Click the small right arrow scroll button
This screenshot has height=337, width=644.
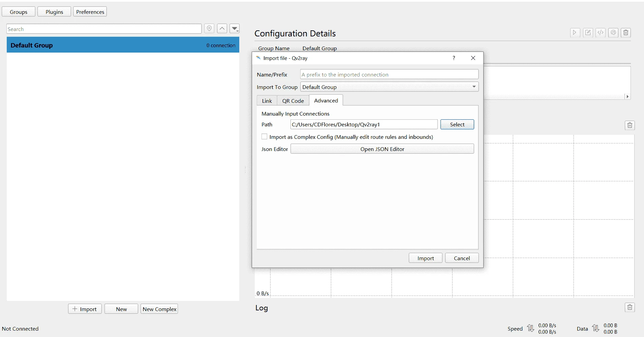click(627, 97)
